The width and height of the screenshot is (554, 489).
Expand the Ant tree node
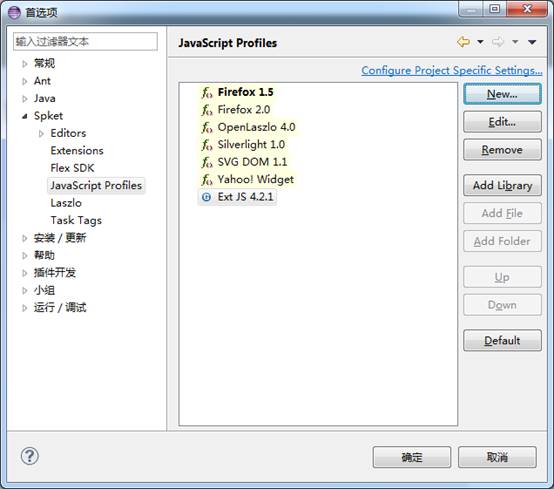coord(24,81)
